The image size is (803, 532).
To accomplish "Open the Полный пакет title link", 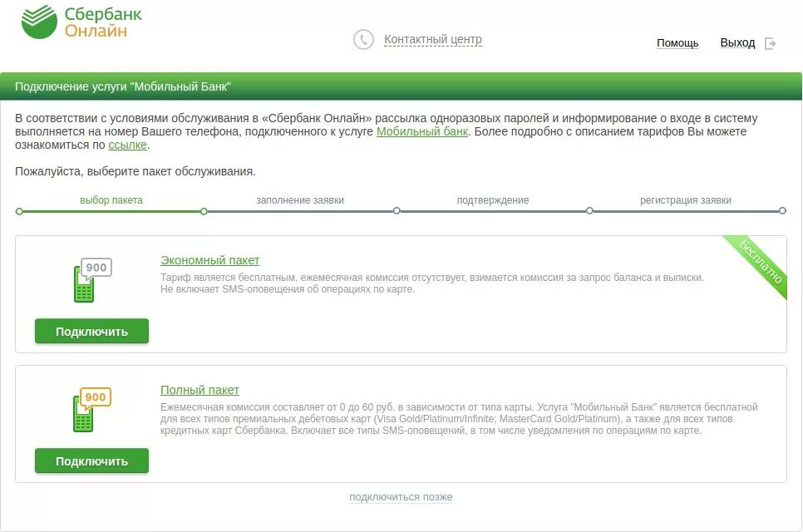I will [200, 390].
